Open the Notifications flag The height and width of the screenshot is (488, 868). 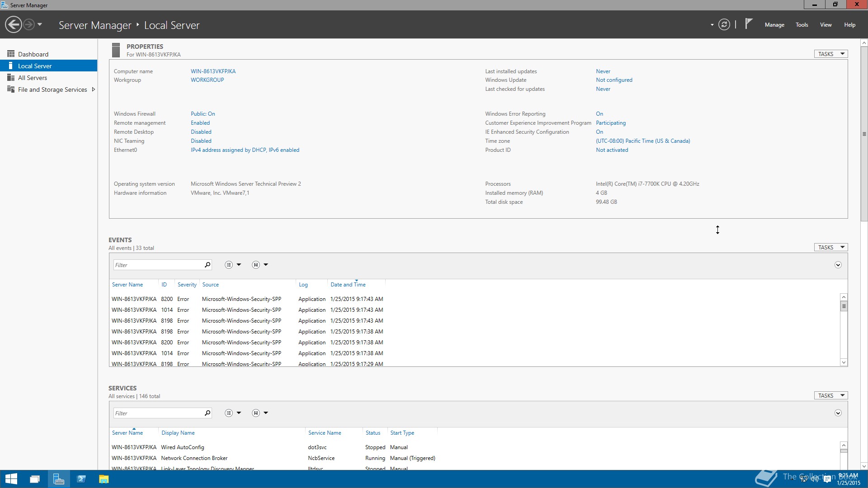click(749, 23)
